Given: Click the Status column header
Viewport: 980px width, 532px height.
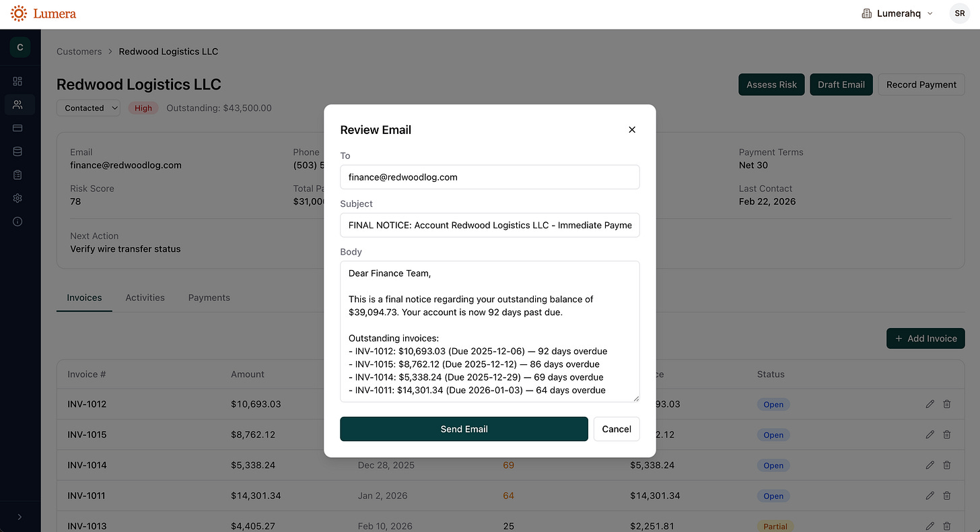Looking at the screenshot, I should (771, 374).
